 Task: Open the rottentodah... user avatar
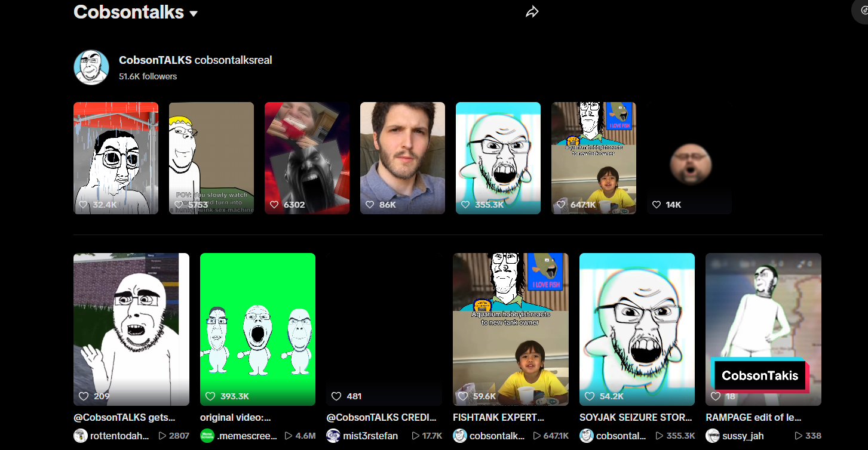click(x=81, y=436)
